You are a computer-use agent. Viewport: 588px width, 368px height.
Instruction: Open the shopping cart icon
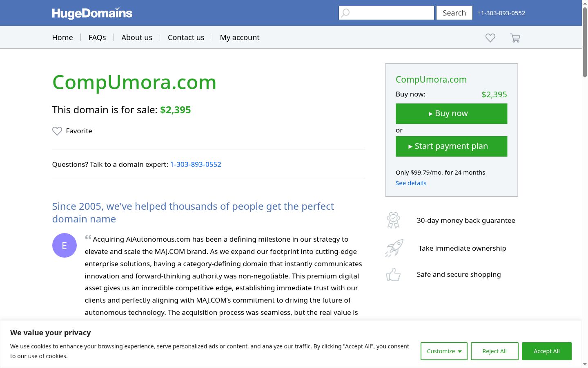click(x=515, y=38)
